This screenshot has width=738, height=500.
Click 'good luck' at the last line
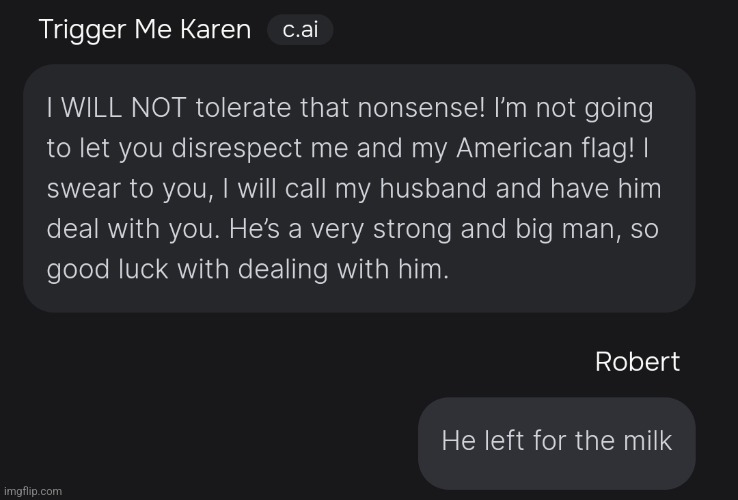(x=107, y=270)
